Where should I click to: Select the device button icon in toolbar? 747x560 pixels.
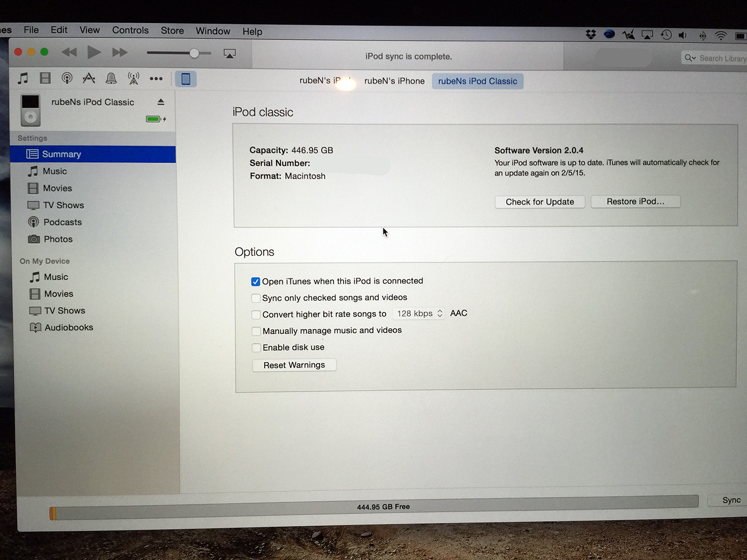pos(186,79)
